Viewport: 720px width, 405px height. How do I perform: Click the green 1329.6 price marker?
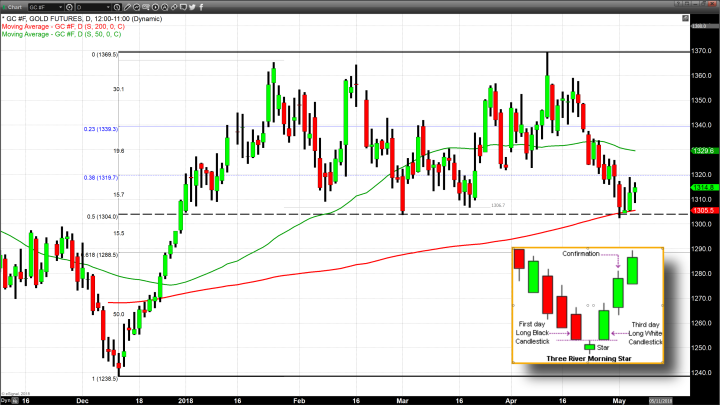(x=703, y=151)
